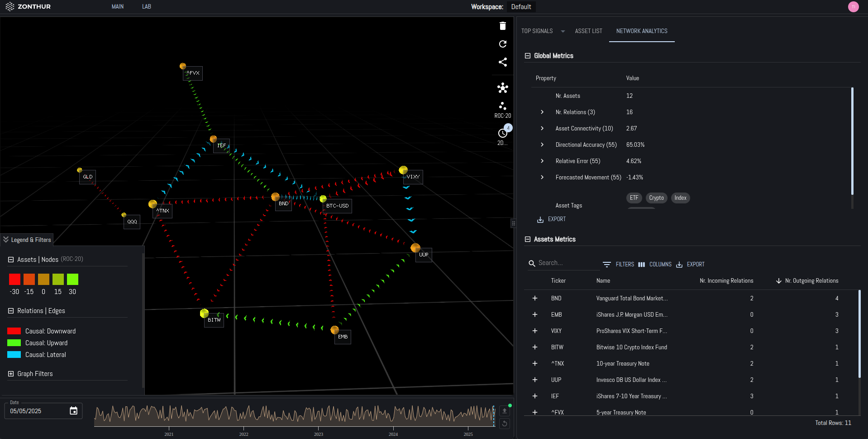This screenshot has width=868, height=439.
Task: Collapse the Global Metrics section
Action: point(527,56)
